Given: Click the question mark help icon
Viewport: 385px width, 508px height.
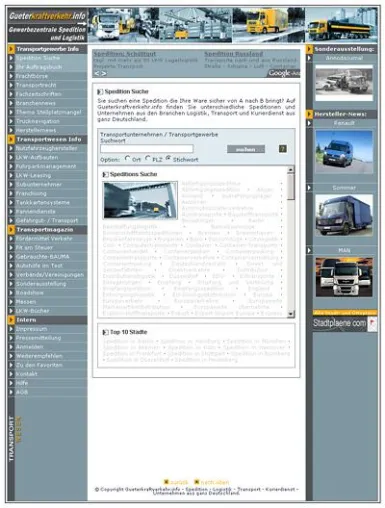Looking at the screenshot, I should coord(283,149).
